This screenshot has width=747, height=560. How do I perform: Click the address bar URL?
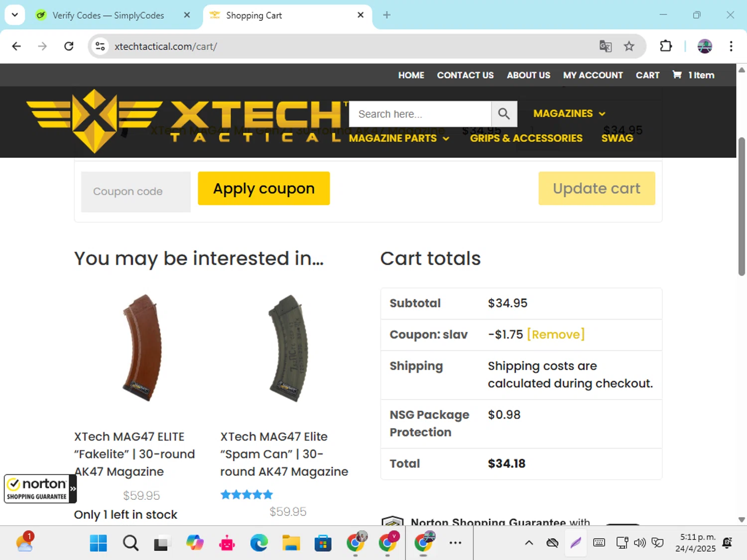point(166,46)
